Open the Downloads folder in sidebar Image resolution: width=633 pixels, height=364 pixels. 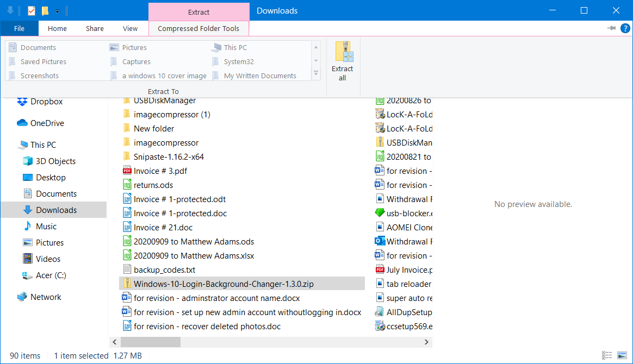tap(46, 210)
